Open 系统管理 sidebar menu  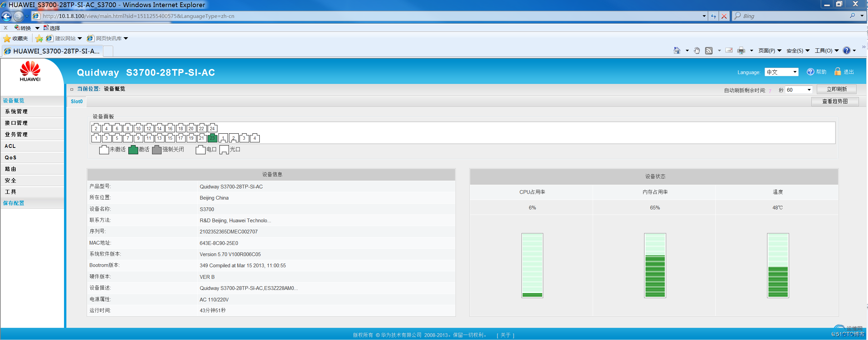coord(32,111)
